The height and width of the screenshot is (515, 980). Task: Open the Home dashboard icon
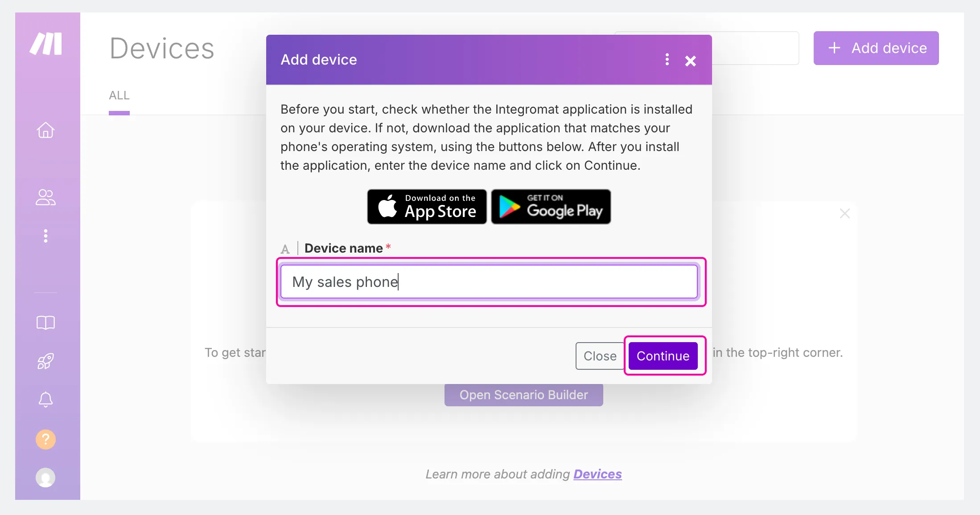(x=45, y=130)
